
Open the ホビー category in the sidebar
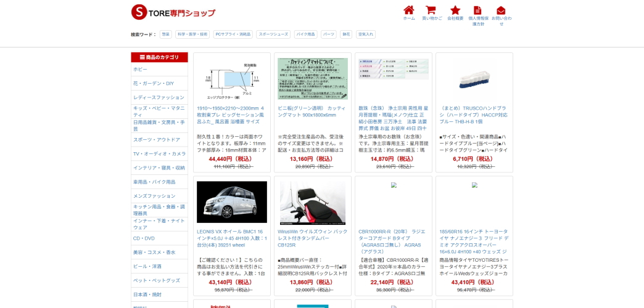pyautogui.click(x=141, y=70)
